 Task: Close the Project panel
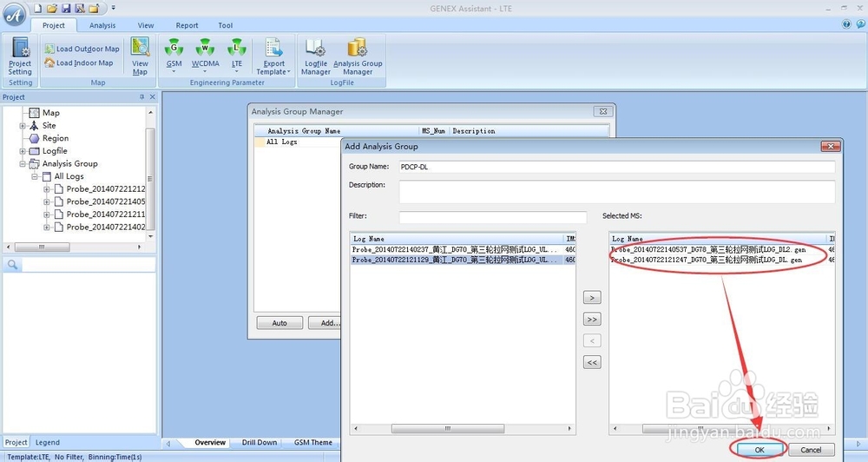click(152, 97)
